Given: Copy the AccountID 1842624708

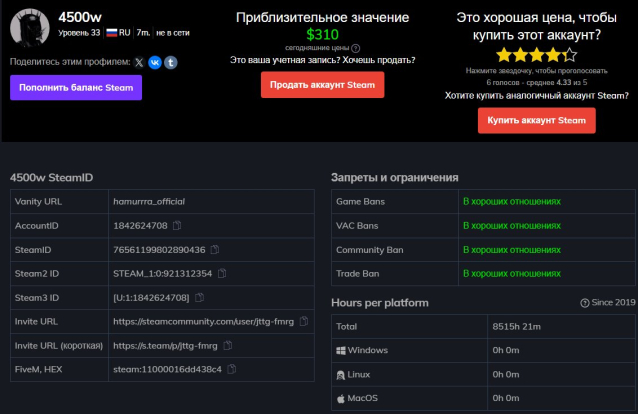Looking at the screenshot, I should click(x=177, y=225).
